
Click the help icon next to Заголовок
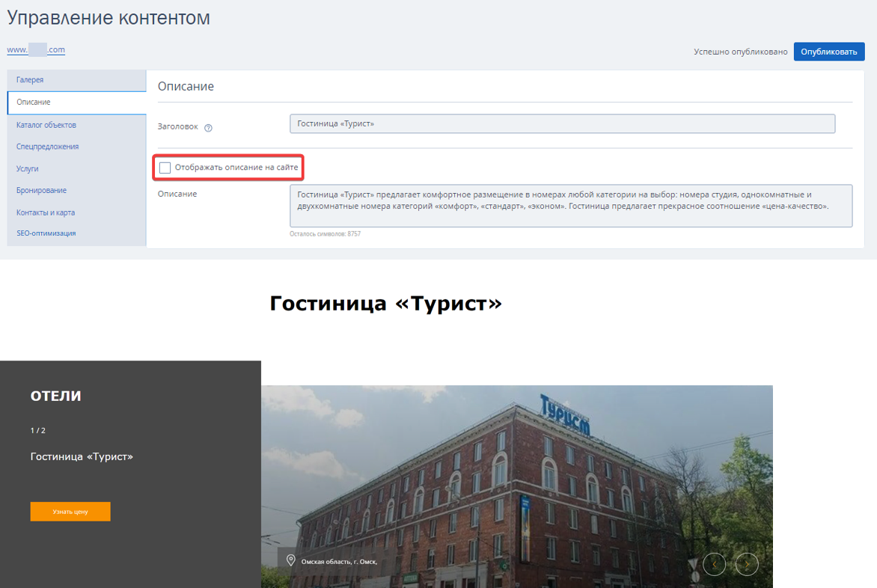208,127
